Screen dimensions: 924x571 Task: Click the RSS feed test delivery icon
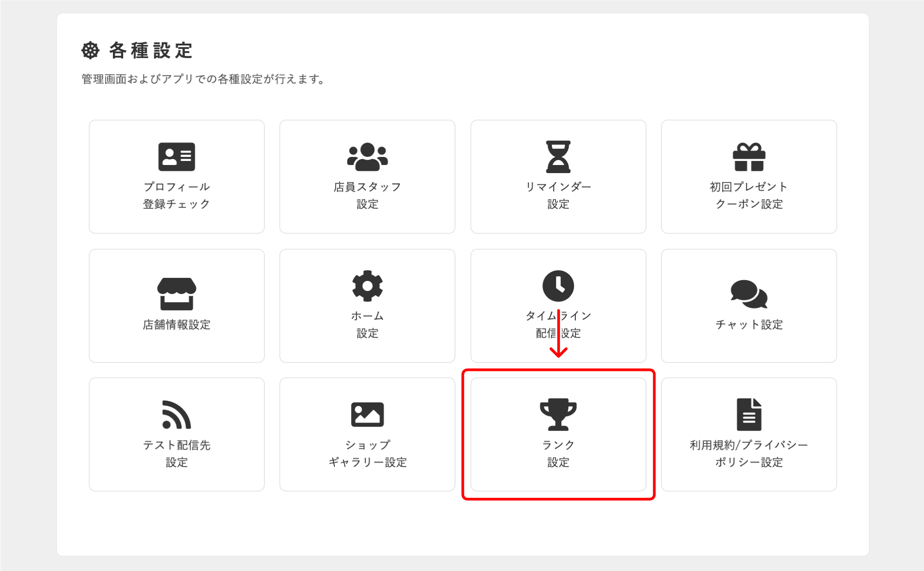pos(176,415)
